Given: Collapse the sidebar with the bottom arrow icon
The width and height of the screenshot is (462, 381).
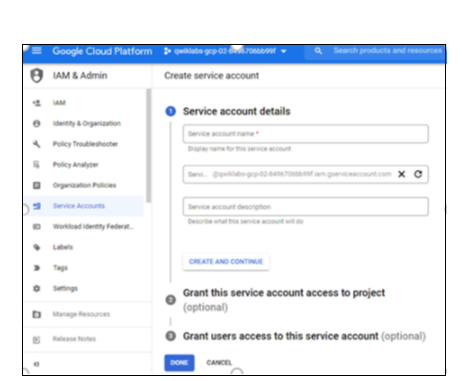Looking at the screenshot, I should click(37, 364).
